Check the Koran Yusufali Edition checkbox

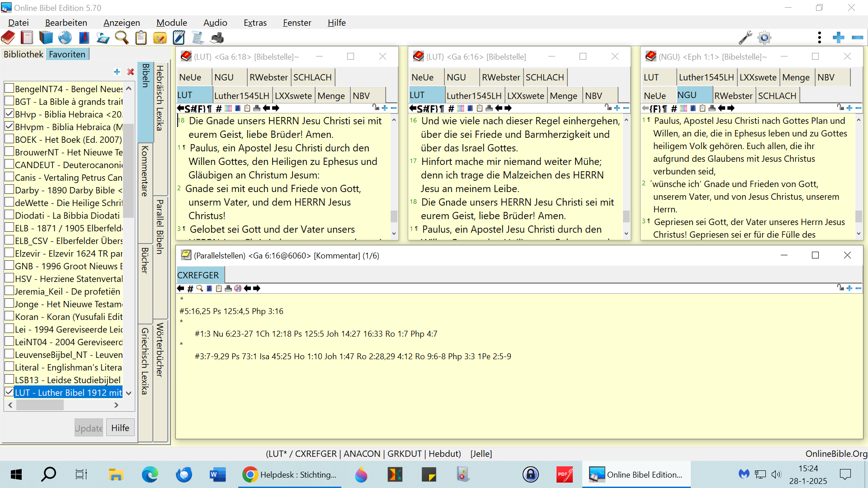[9, 316]
